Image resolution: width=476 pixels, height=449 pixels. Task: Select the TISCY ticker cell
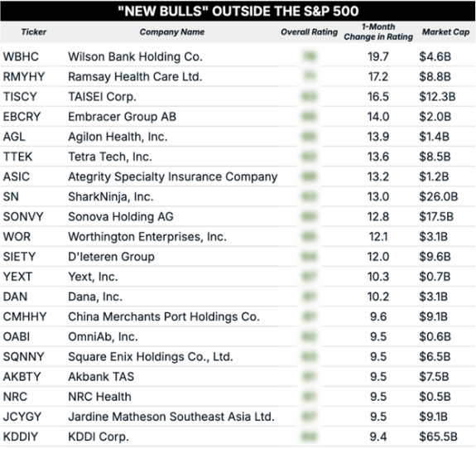(20, 97)
